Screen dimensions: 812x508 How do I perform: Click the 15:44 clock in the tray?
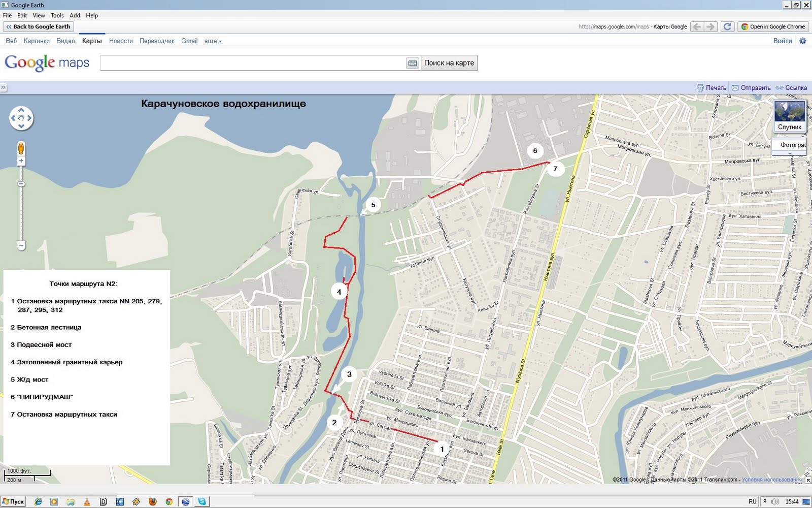[x=792, y=501]
